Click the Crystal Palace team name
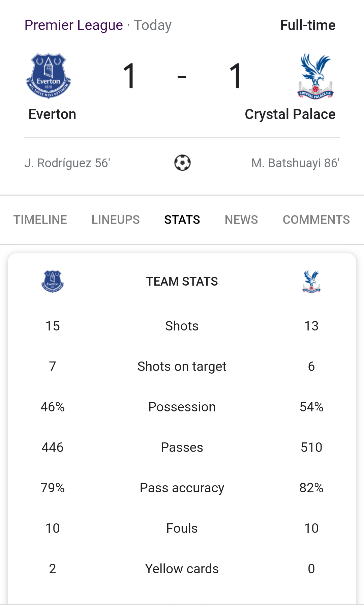Screen dimensions: 364x609 pyautogui.click(x=290, y=114)
